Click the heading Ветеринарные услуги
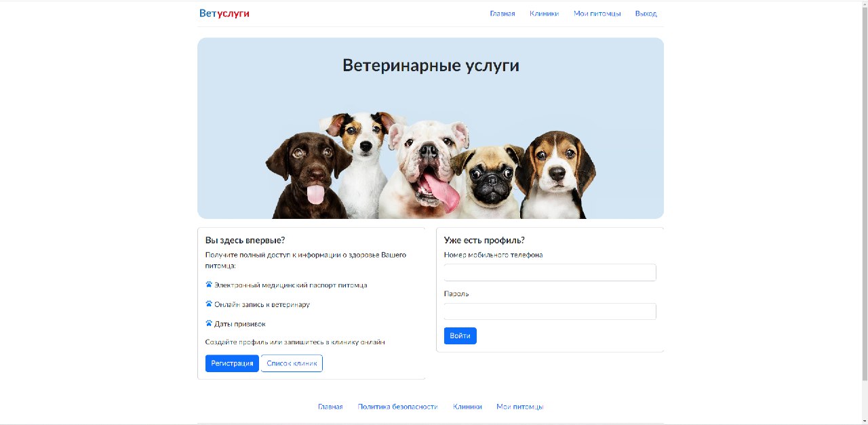Viewport: 868px width, 425px height. click(x=431, y=65)
